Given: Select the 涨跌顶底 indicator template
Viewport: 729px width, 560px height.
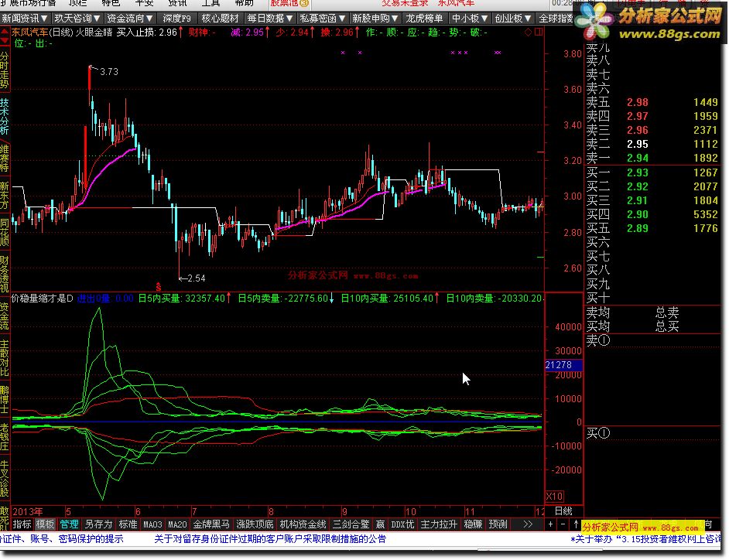Looking at the screenshot, I should pos(255,524).
